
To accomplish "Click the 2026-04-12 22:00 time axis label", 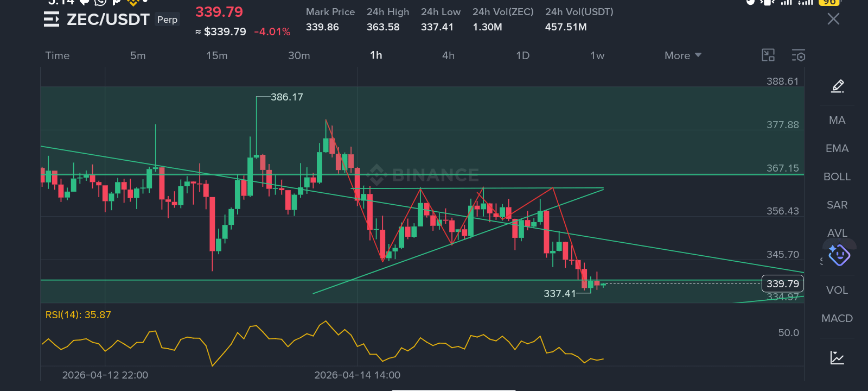I will tap(105, 375).
